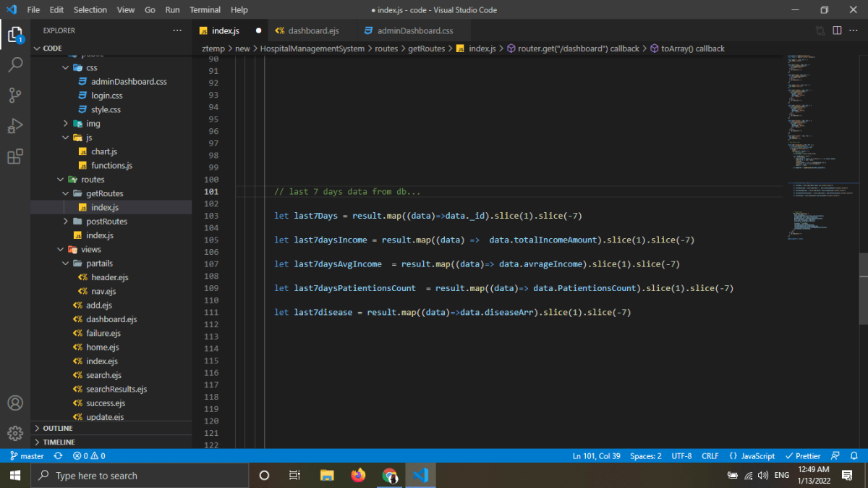Viewport: 868px width, 488px height.
Task: Open the Run and Debug view
Action: click(15, 126)
